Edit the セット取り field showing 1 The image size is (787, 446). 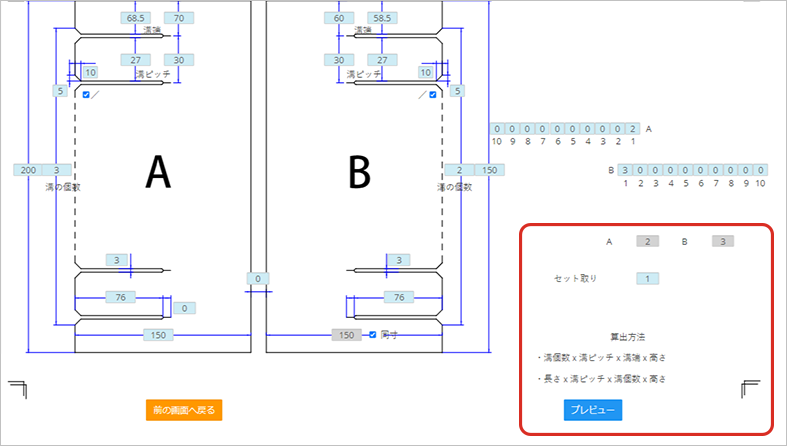tap(647, 278)
